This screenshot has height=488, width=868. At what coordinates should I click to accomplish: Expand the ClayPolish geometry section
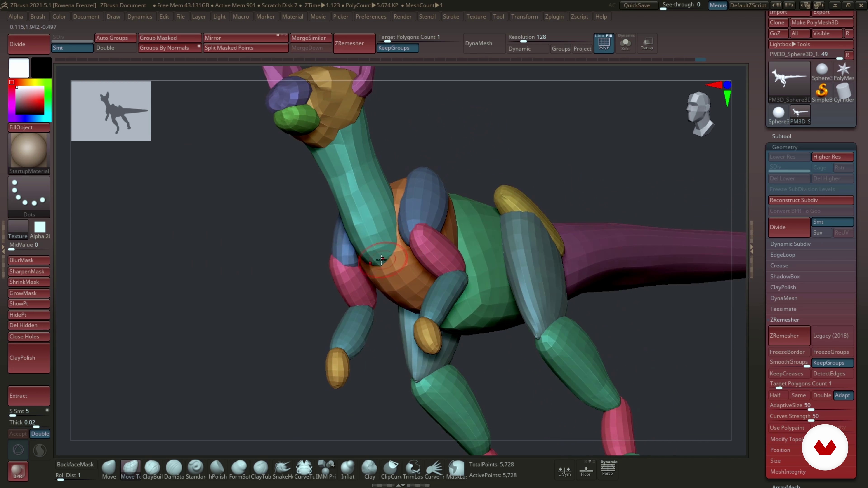783,287
